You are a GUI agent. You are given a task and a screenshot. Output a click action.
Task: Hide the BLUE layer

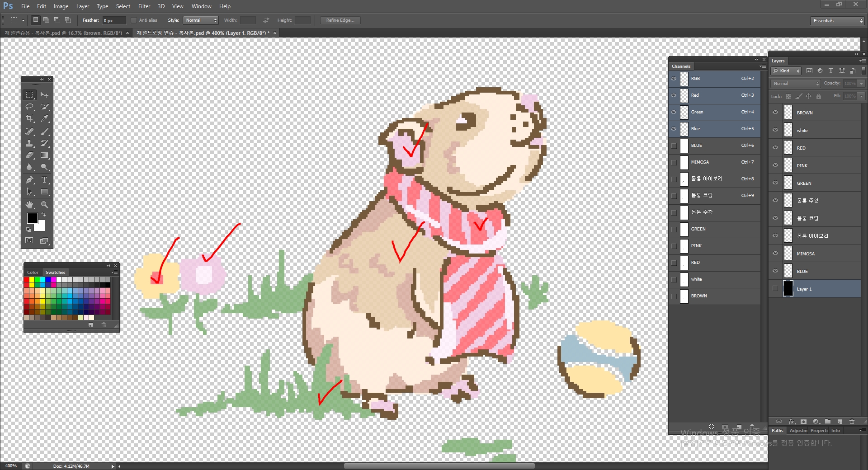[775, 271]
